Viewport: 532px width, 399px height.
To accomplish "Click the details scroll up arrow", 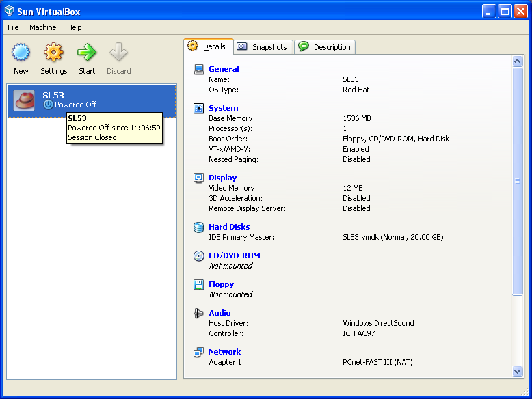I will pos(517,61).
